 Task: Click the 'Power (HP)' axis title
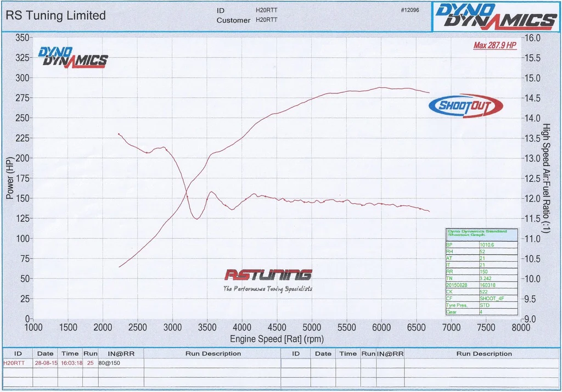10,178
